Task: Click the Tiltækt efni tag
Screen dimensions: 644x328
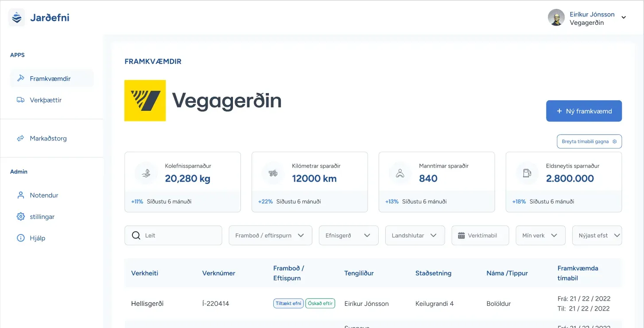Action: click(288, 304)
